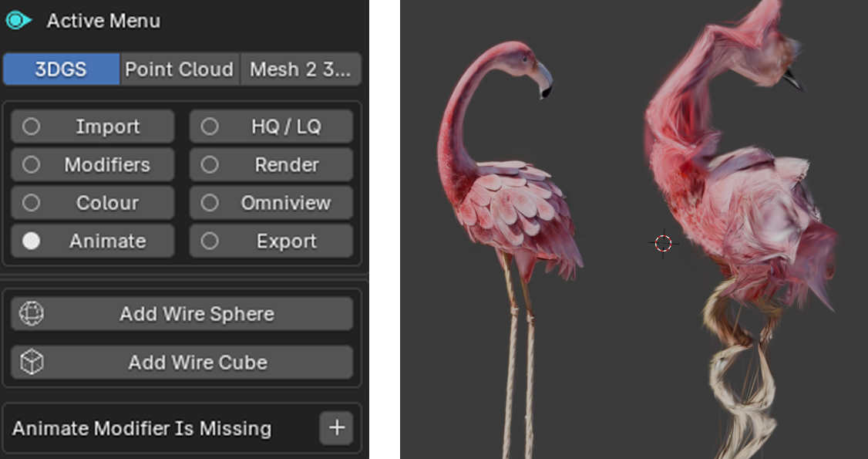Open the Point Cloud tab
868x459 pixels.
(x=179, y=69)
